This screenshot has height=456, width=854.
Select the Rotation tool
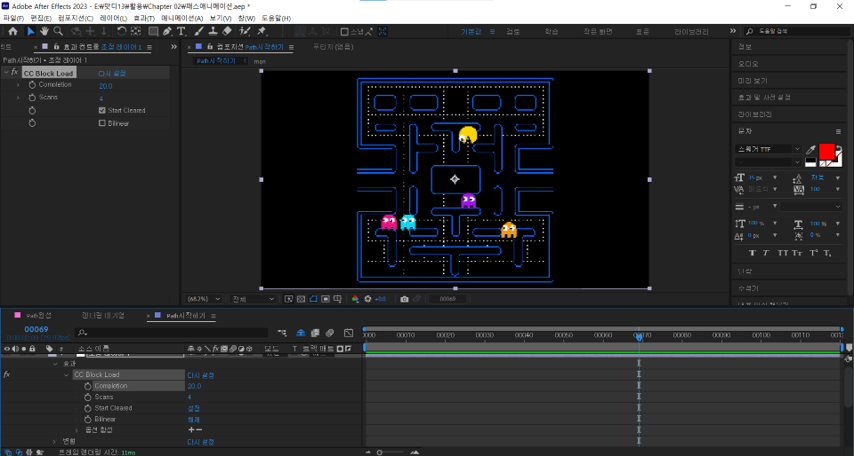(x=122, y=32)
